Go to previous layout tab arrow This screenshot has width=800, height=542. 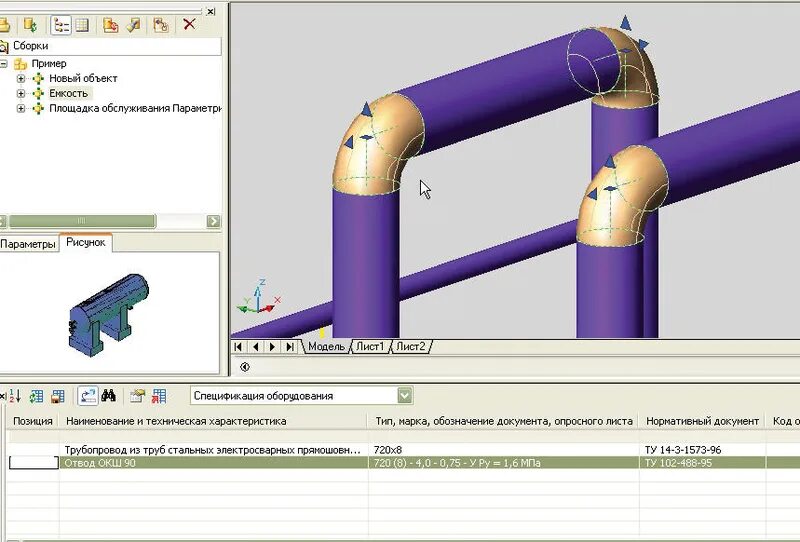point(256,347)
